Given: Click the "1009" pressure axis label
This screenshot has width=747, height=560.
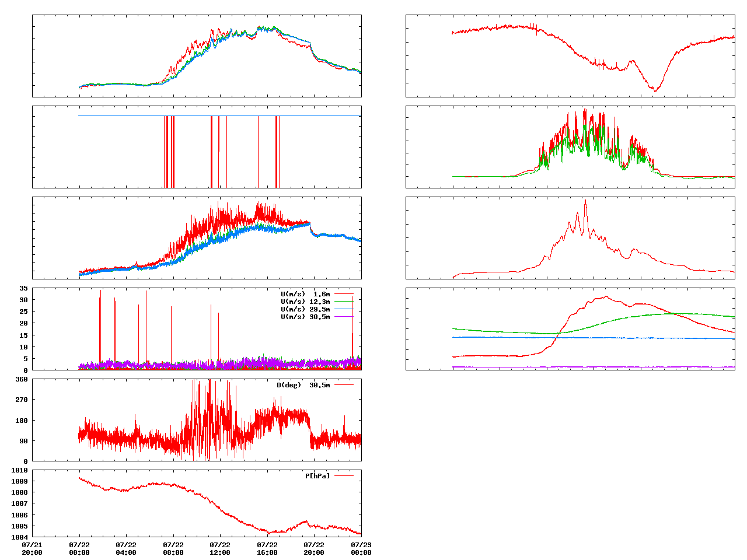Looking at the screenshot, I should [x=19, y=481].
